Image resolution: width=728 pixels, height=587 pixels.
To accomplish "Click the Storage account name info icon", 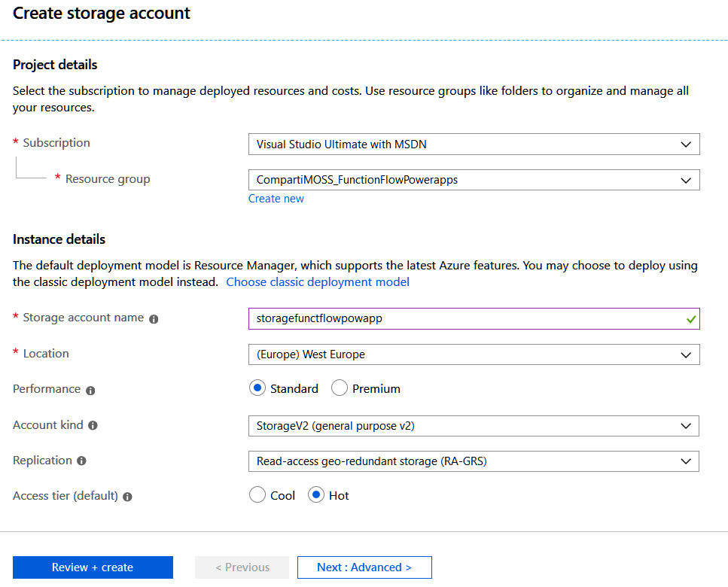I will pyautogui.click(x=154, y=318).
